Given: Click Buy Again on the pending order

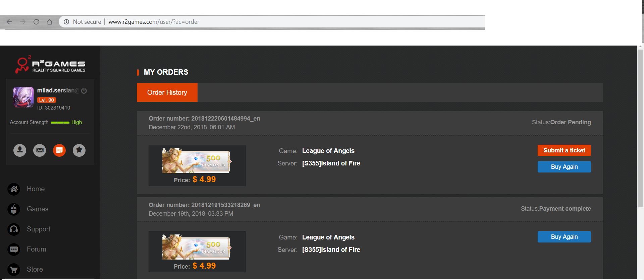Looking at the screenshot, I should pyautogui.click(x=564, y=167).
